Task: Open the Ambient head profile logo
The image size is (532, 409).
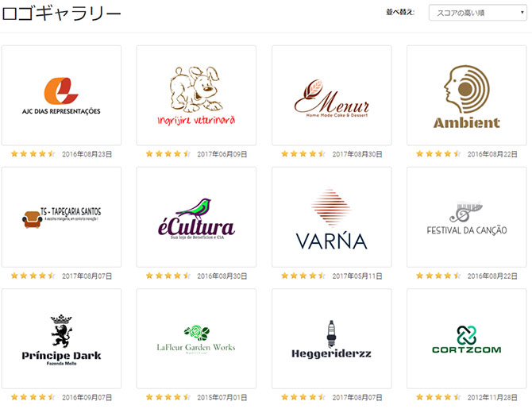Action: click(x=467, y=95)
